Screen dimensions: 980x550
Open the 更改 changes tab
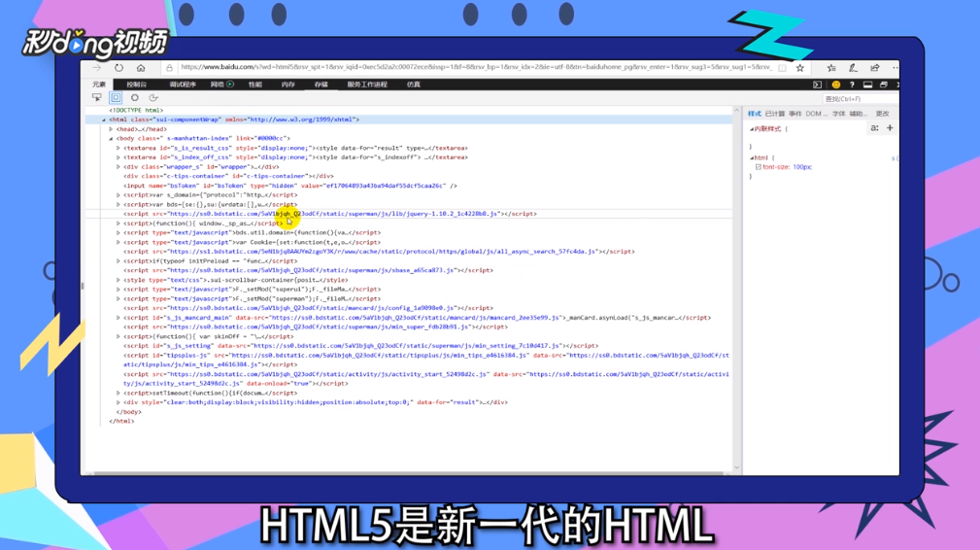tap(883, 114)
